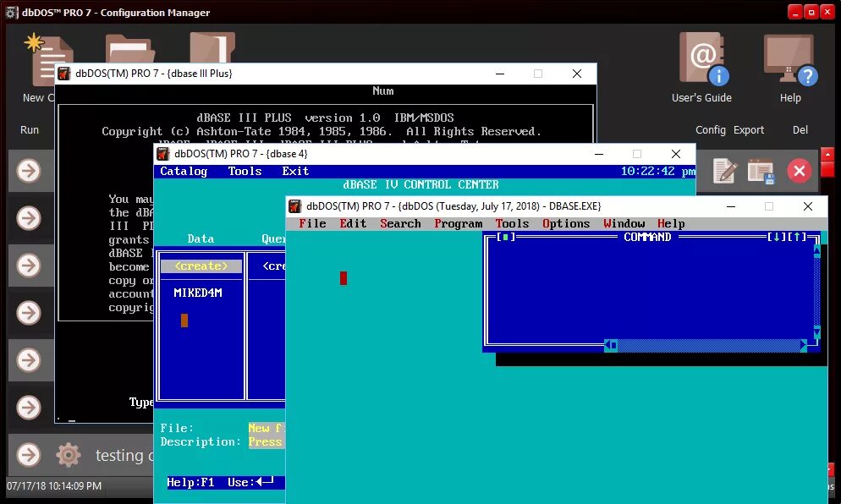
Task: Click COMMAND window scroll-up arrow
Action: [x=816, y=251]
